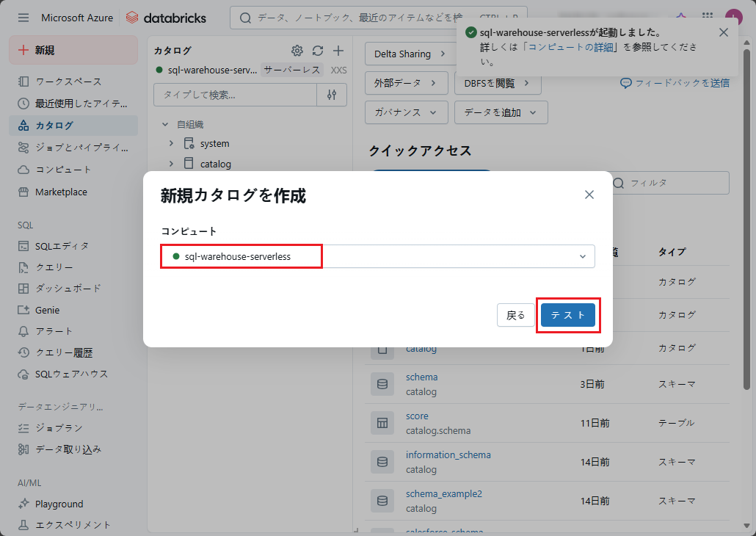Click the catalog search input field
The image size is (756, 536).
pos(235,95)
